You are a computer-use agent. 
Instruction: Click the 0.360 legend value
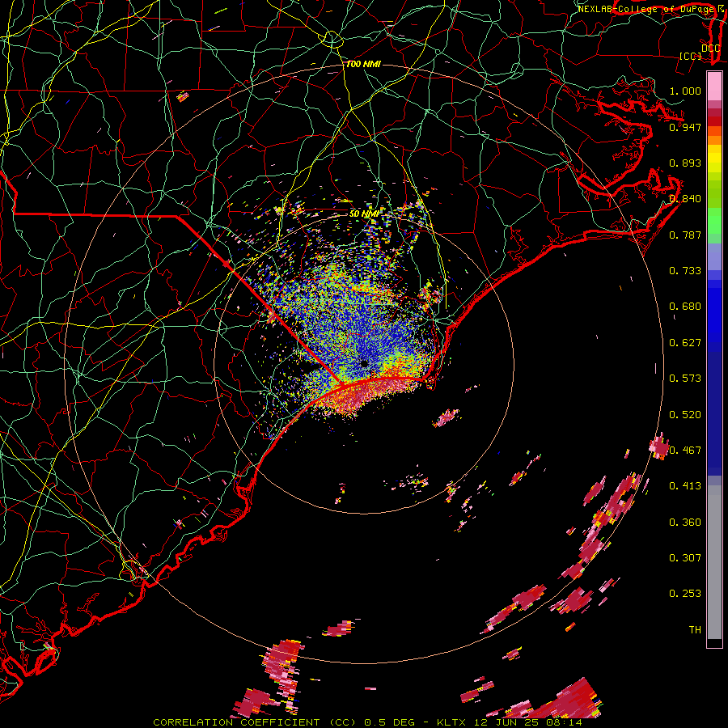pyautogui.click(x=685, y=523)
